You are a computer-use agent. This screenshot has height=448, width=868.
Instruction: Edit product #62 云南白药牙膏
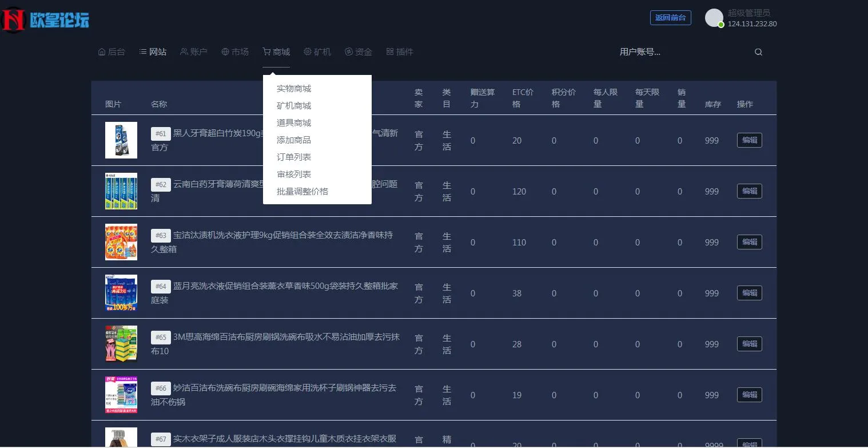[x=749, y=191]
